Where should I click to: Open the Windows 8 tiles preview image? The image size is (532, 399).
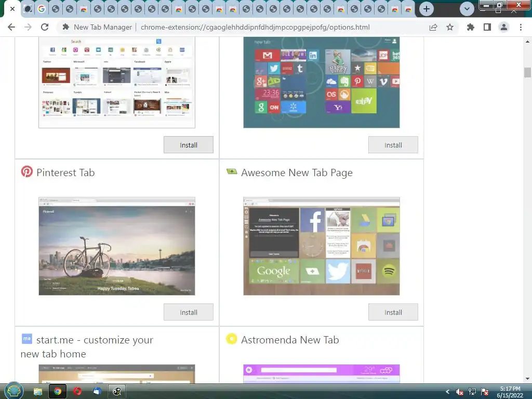(321, 83)
